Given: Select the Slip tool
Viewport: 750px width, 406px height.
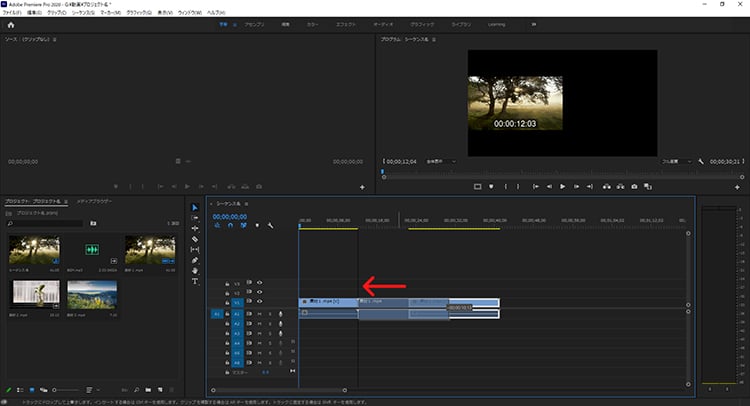Looking at the screenshot, I should (195, 250).
